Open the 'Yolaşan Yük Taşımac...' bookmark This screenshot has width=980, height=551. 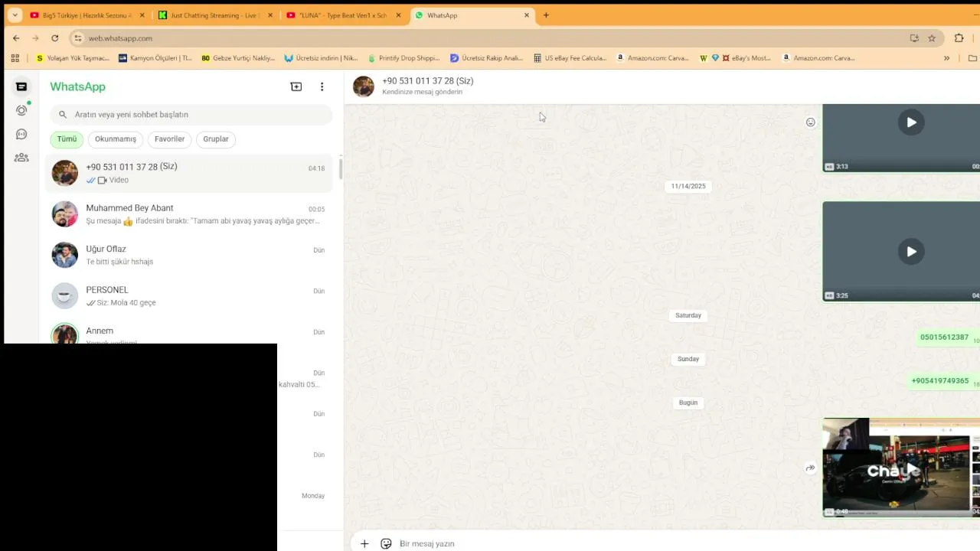point(73,58)
